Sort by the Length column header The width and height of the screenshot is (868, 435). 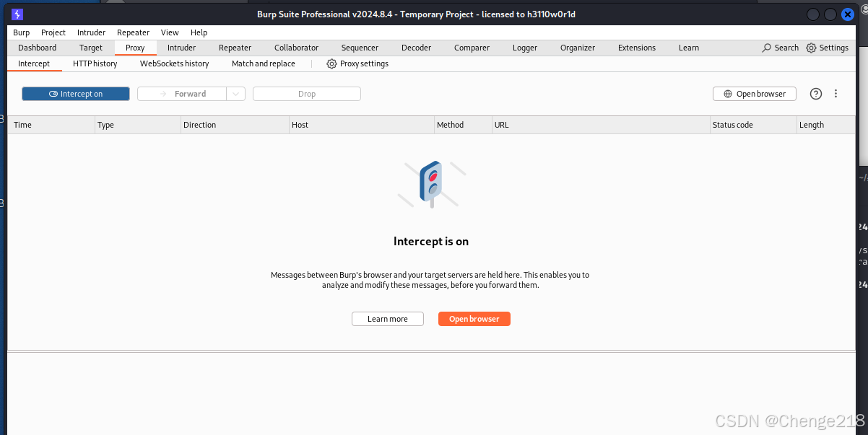[826, 125]
